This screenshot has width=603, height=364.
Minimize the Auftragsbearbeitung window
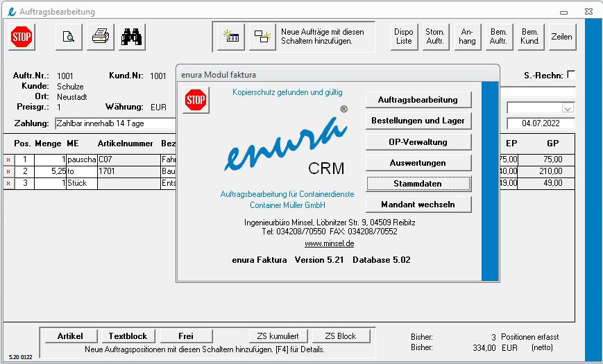[563, 12]
